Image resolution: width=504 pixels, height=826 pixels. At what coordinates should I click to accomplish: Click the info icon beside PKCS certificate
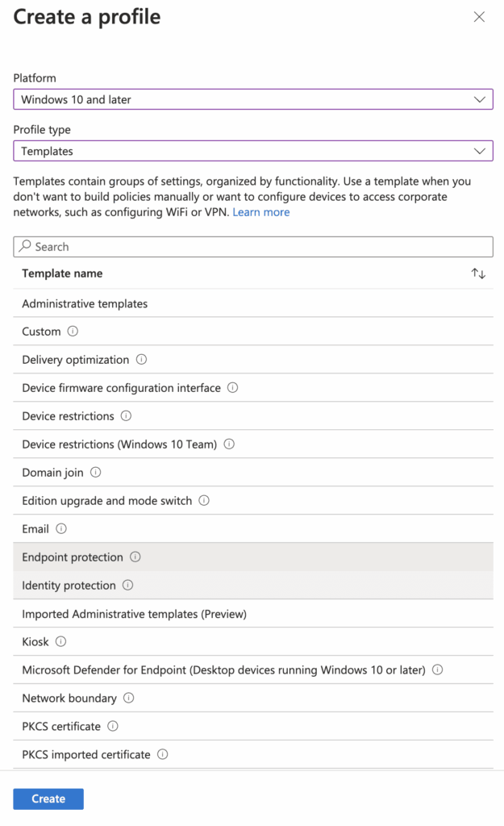[115, 727]
